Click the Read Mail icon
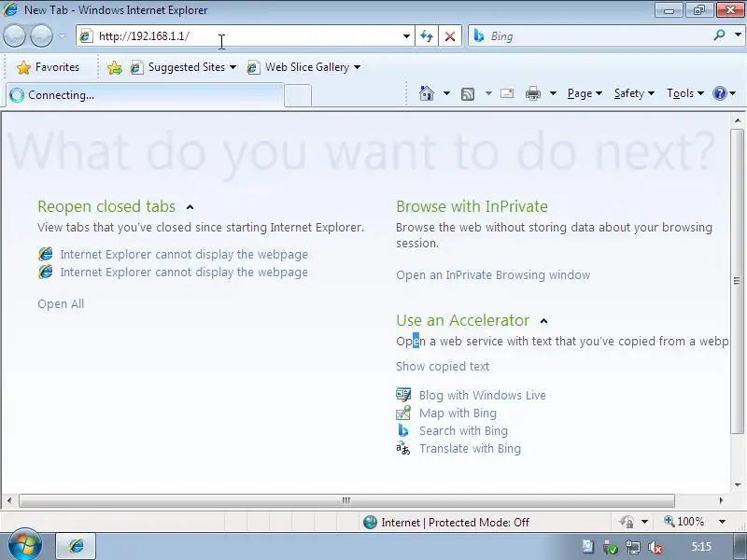The width and height of the screenshot is (747, 560). (x=507, y=93)
